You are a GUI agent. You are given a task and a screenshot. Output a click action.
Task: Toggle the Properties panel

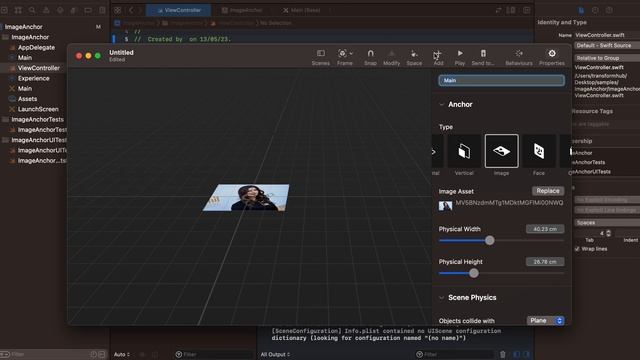(552, 58)
